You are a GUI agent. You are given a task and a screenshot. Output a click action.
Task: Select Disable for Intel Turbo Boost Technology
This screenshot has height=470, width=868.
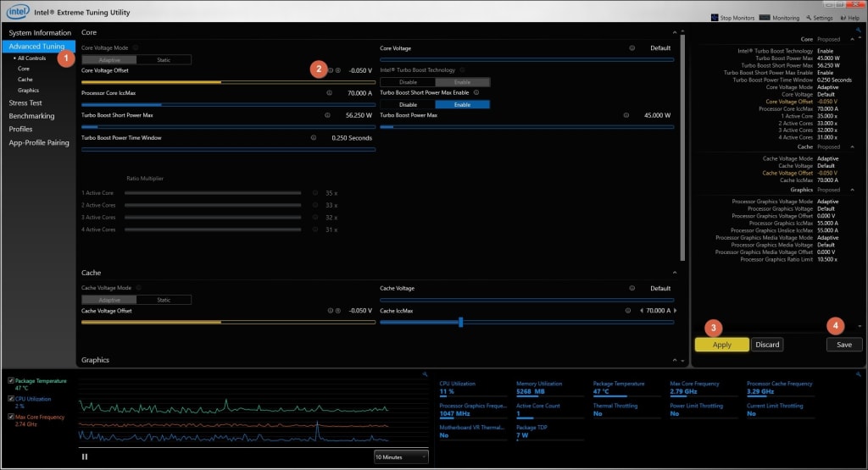click(x=408, y=82)
